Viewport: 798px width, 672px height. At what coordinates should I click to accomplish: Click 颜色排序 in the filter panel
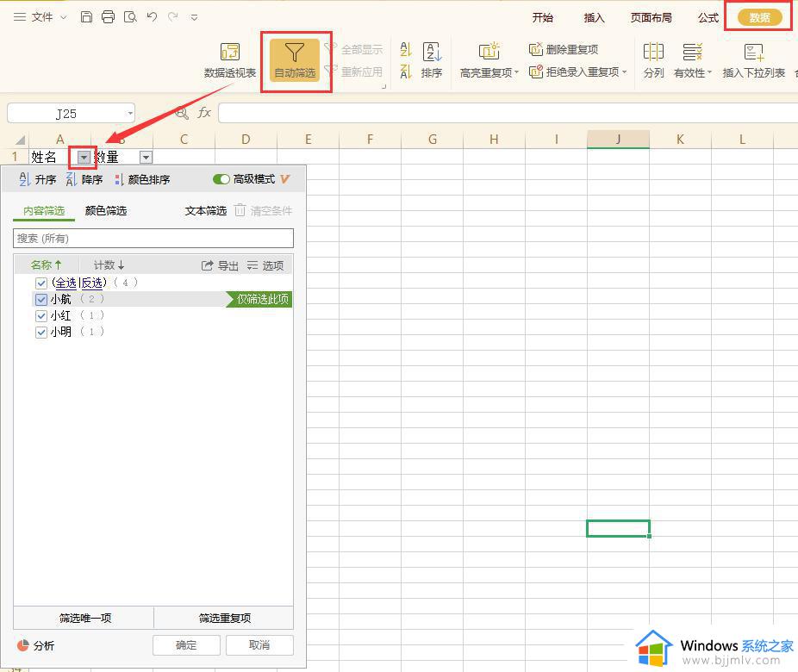tap(142, 179)
